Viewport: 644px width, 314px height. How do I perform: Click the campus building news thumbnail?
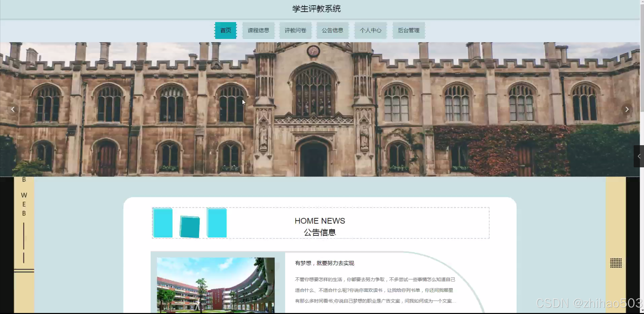216,285
